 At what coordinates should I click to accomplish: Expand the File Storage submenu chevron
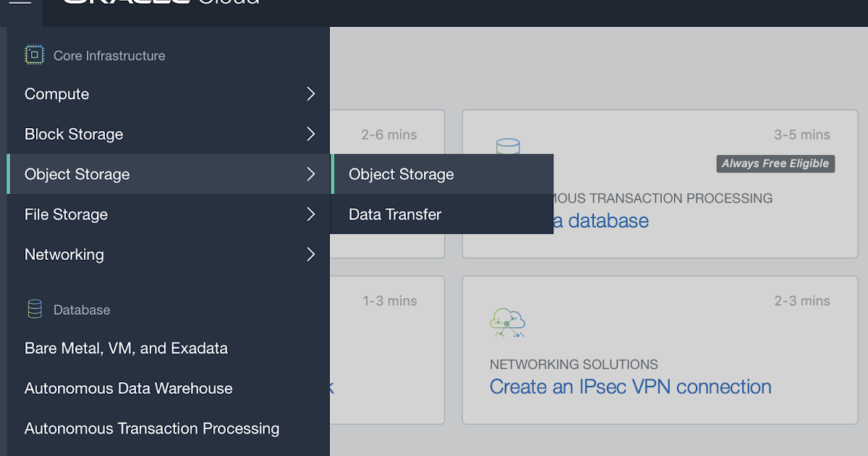coord(311,214)
